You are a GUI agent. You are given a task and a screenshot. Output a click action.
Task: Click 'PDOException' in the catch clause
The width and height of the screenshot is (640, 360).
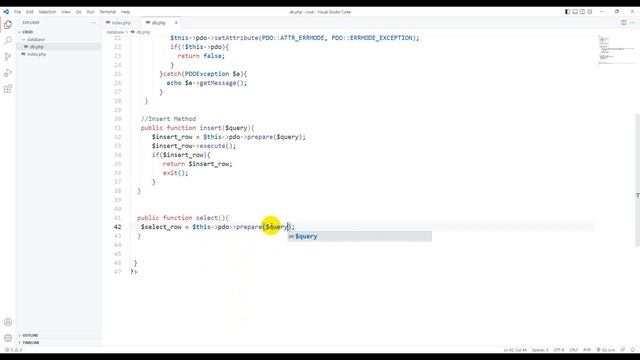point(207,74)
